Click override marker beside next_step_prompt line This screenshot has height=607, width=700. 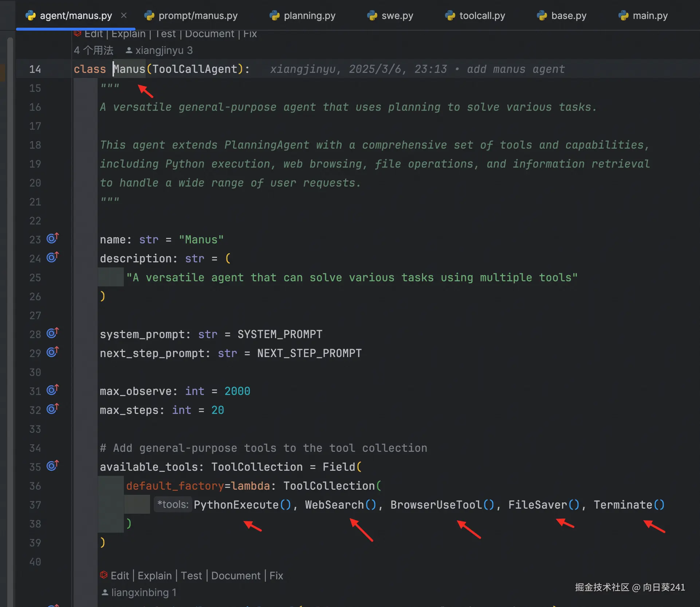click(52, 352)
